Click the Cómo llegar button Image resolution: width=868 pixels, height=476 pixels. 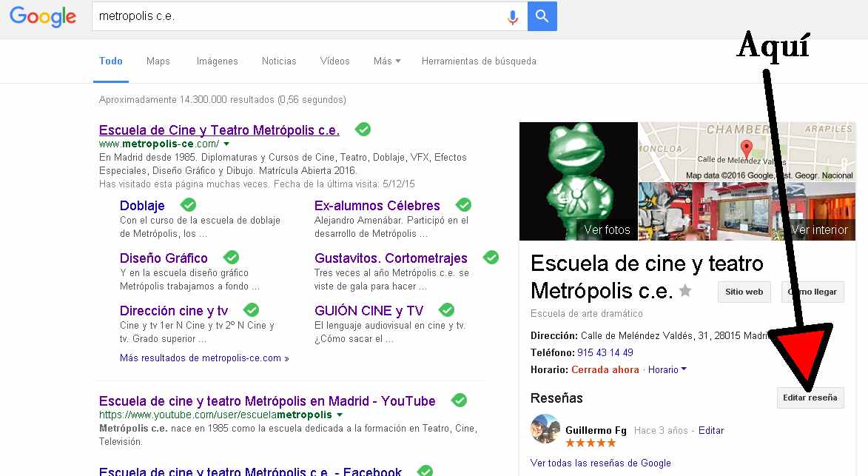click(812, 292)
